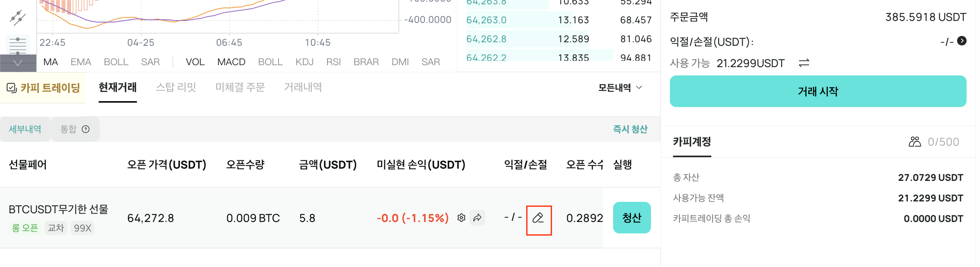Expand the drawing toolbar chevron
The width and height of the screenshot is (980, 267).
pos(18,63)
